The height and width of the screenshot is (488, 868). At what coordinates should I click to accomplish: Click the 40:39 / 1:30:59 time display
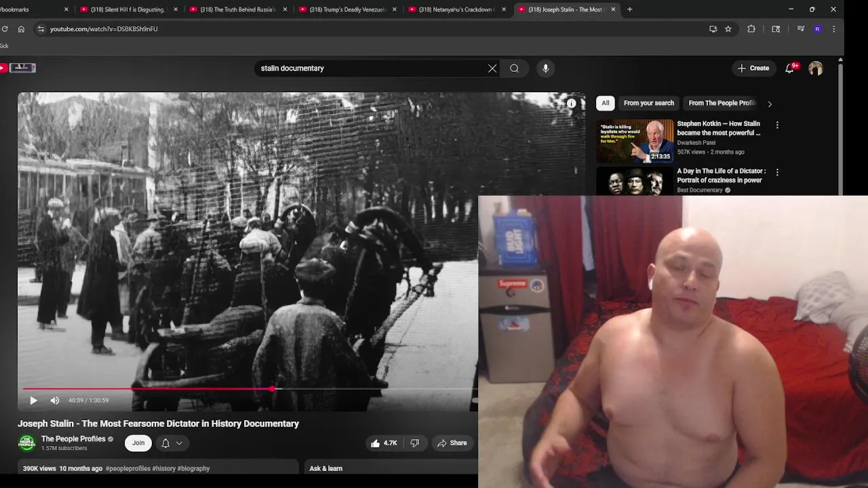click(88, 401)
